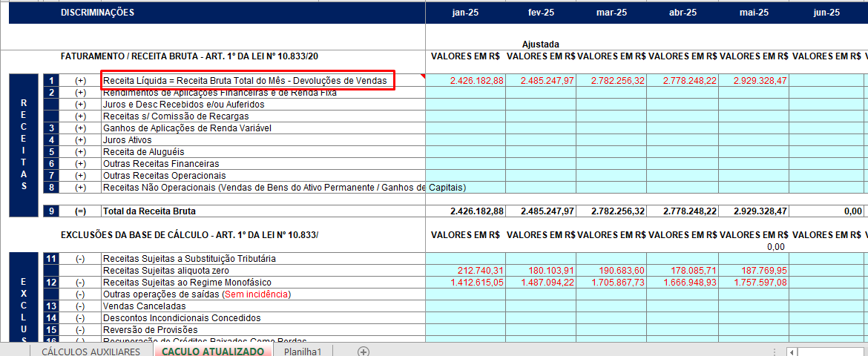Switch to the CÁLCULOS AUXILIARES sheet tab

click(x=91, y=352)
